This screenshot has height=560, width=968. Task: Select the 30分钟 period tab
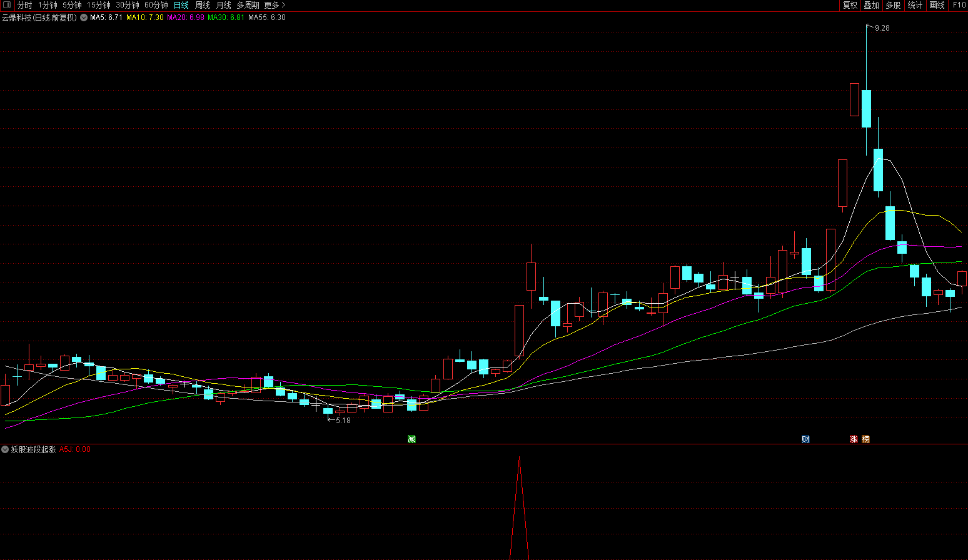(x=128, y=5)
